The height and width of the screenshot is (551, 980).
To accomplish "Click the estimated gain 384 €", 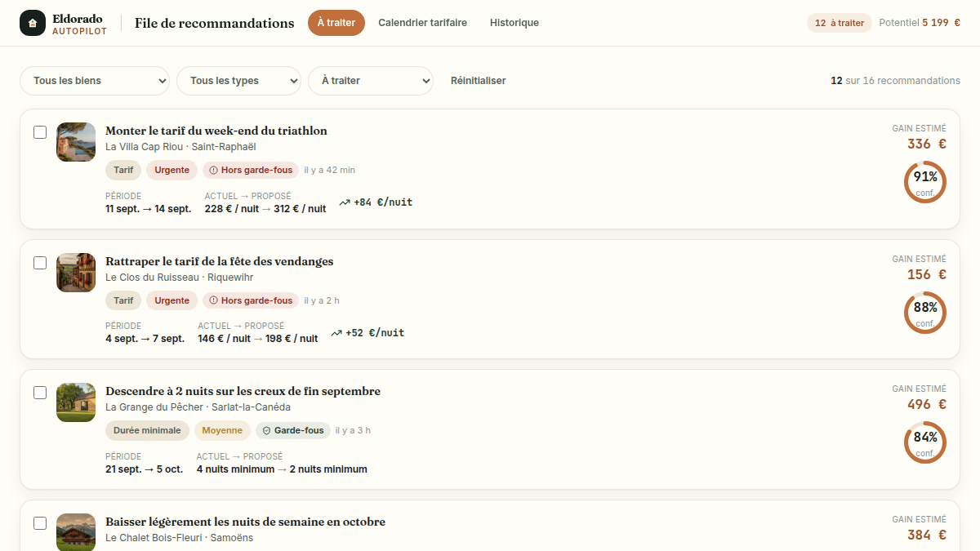I will pos(927,535).
